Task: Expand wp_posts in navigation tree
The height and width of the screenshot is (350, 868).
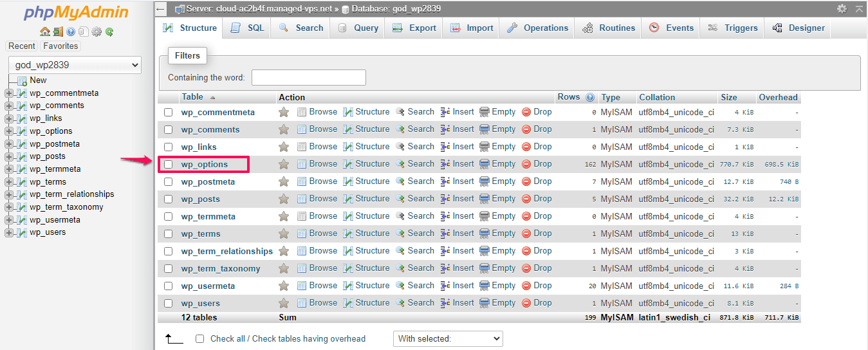Action: point(9,156)
